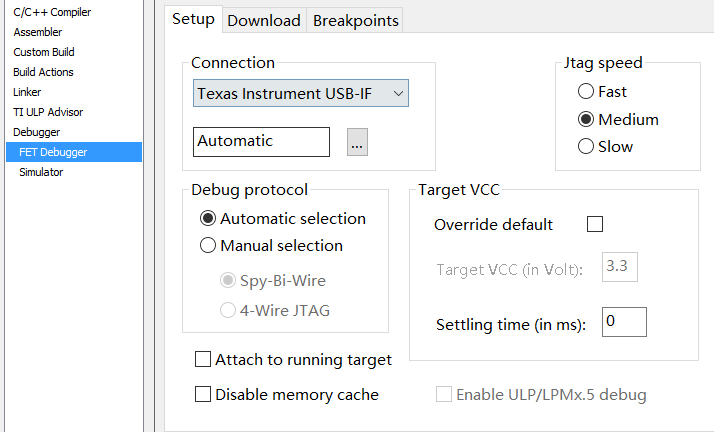Choose Automatic selection debug protocol
Screen dimensions: 714x432
pyautogui.click(x=208, y=218)
